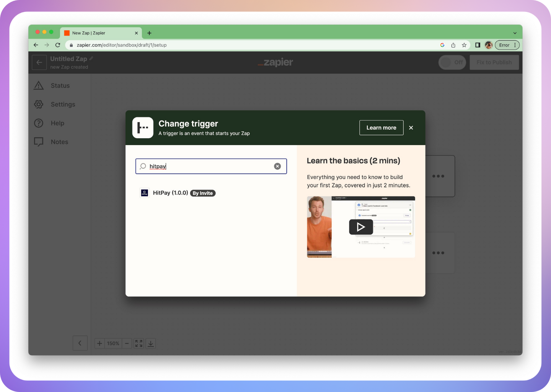The width and height of the screenshot is (551, 392).
Task: Open the share page icon
Action: point(453,45)
